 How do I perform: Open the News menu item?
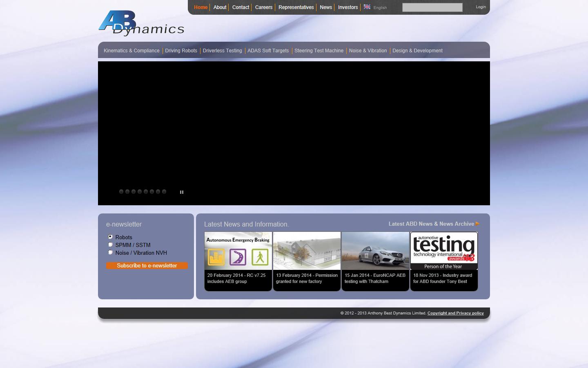pos(325,7)
